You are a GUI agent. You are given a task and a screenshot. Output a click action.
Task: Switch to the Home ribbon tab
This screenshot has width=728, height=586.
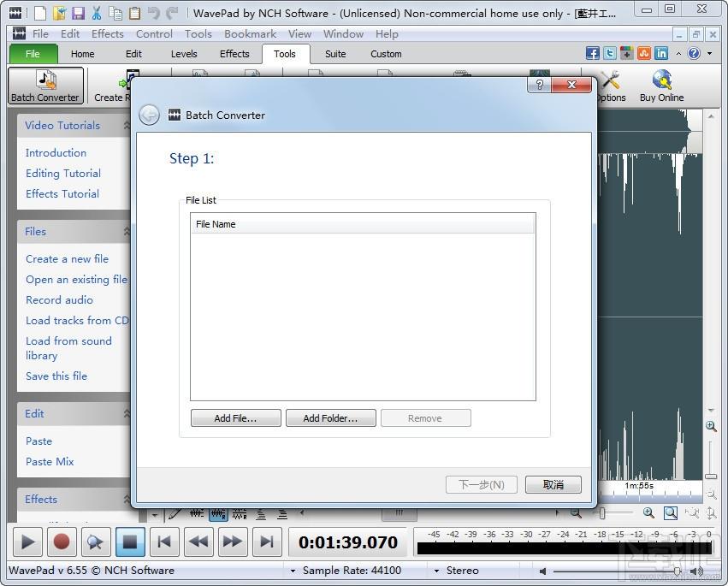coord(83,54)
